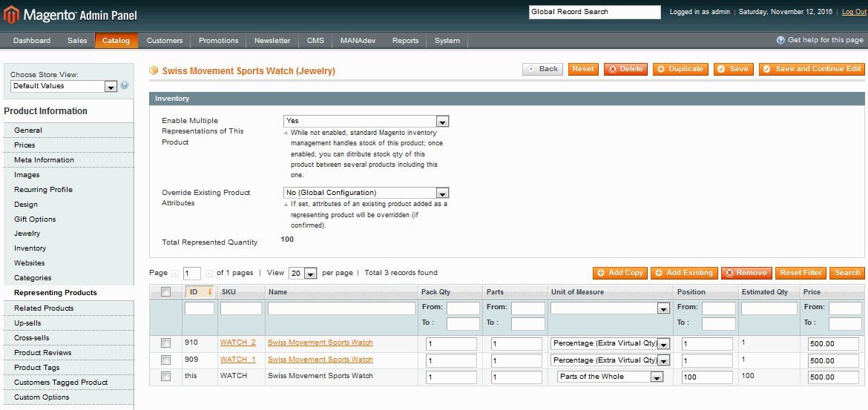Open the per page View dropdown
The height and width of the screenshot is (410, 868).
pos(303,274)
